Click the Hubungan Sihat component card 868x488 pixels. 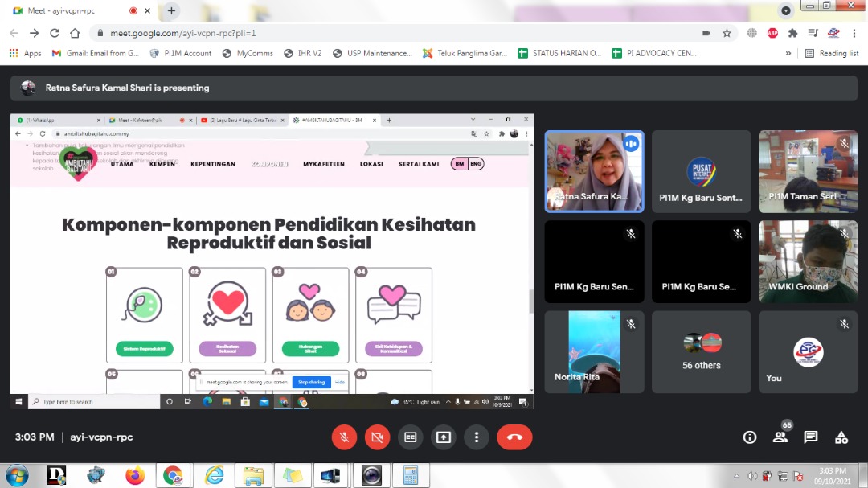(310, 315)
